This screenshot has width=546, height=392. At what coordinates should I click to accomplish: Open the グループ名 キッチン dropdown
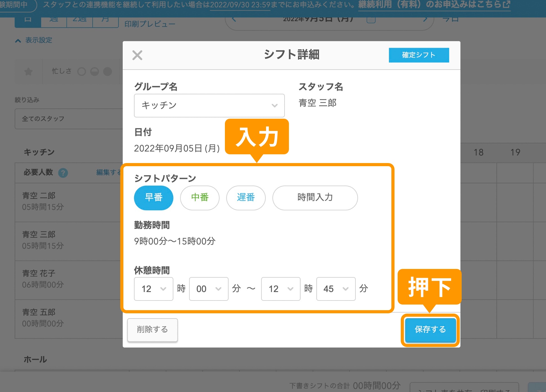[x=209, y=106]
